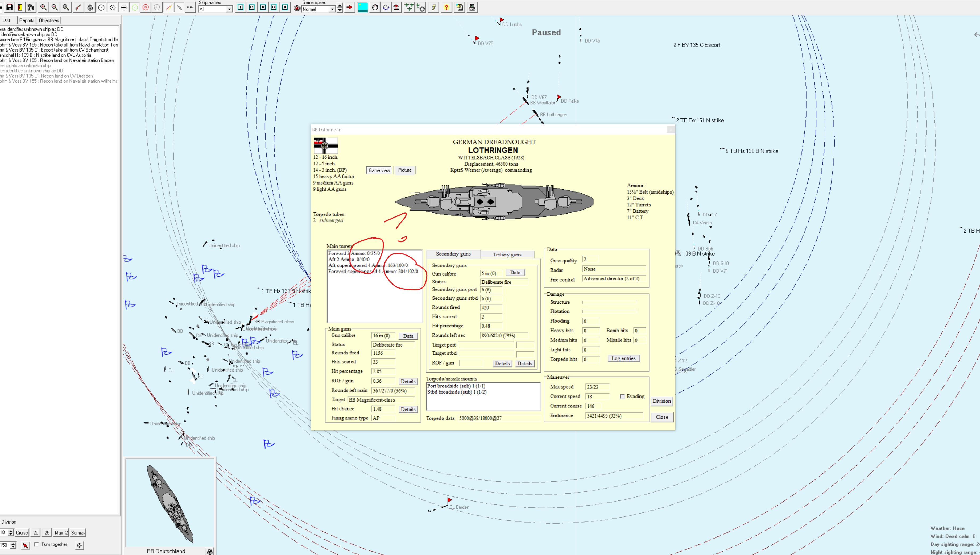The width and height of the screenshot is (980, 555).
Task: Click the padlock beside BB Deutschland
Action: click(210, 551)
